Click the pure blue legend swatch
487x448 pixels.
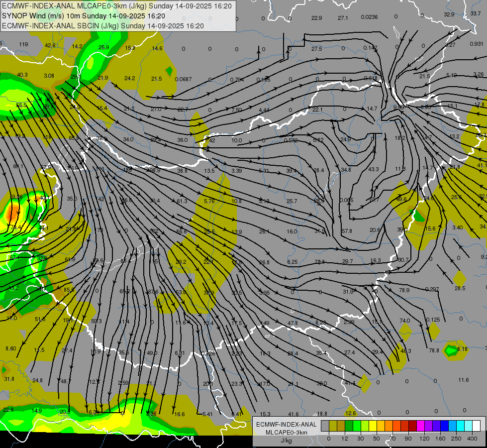pyautogui.click(x=445, y=426)
